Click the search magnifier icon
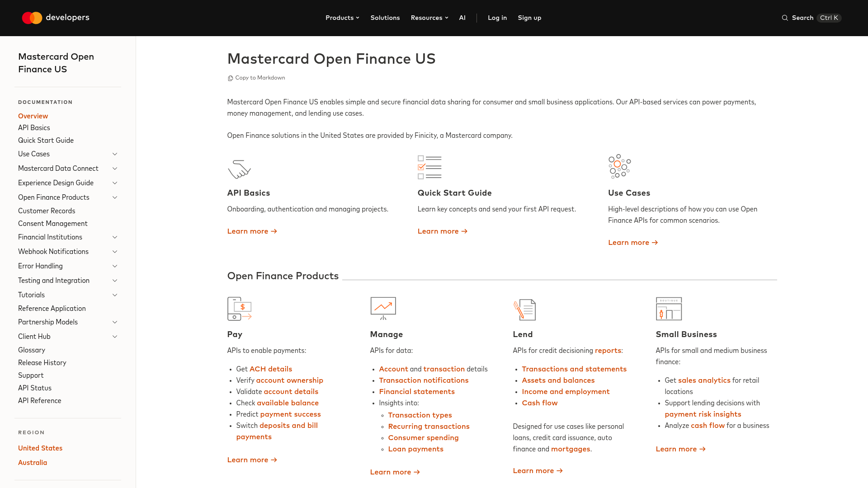 [785, 18]
